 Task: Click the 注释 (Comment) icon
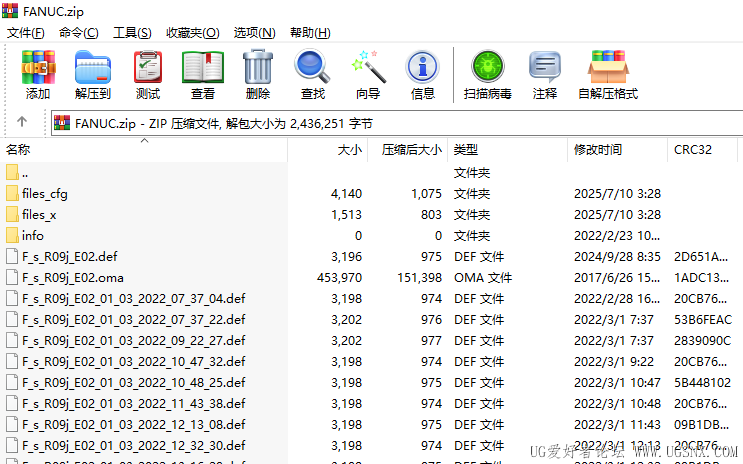tap(544, 67)
